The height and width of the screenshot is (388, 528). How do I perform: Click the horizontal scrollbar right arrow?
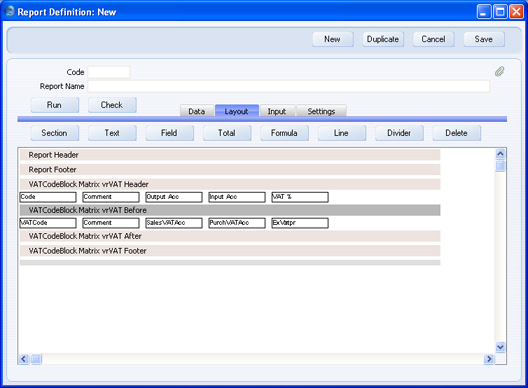pos(489,359)
